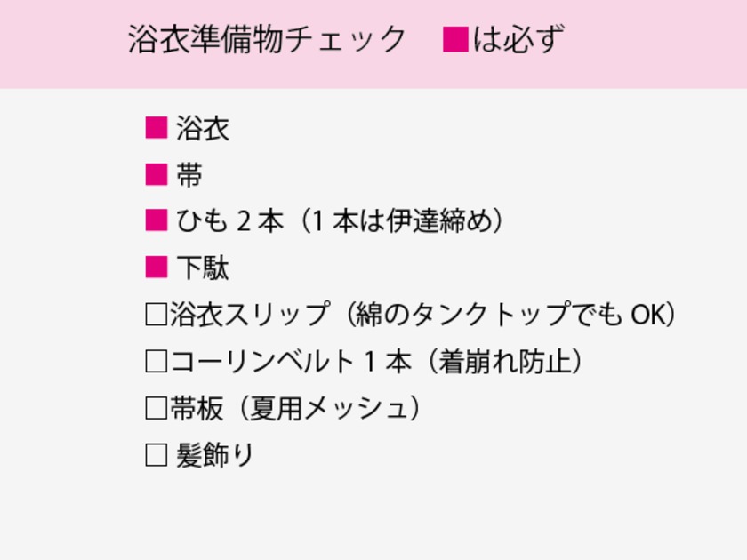Toggle the pink square next to 下駄
The height and width of the screenshot is (560, 747).
pos(157,267)
